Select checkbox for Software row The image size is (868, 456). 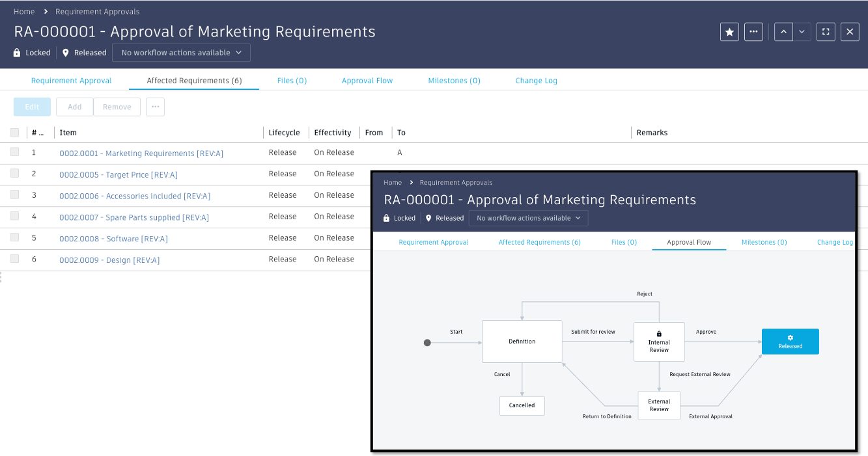(x=15, y=238)
